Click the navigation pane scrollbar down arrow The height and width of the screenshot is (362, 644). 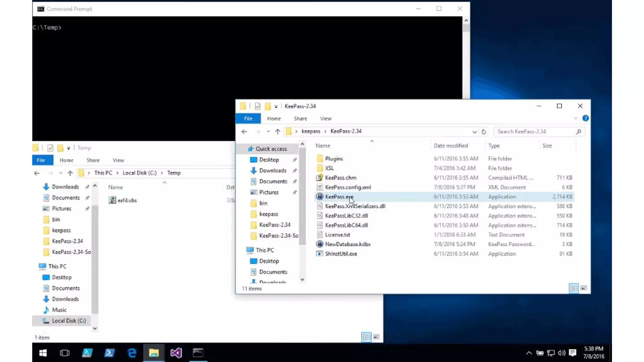(302, 279)
